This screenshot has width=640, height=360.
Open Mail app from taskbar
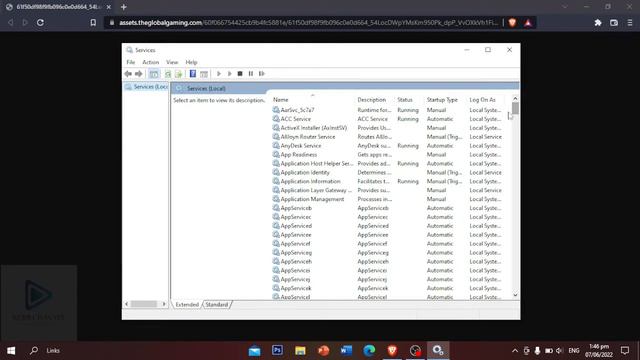pyautogui.click(x=254, y=350)
